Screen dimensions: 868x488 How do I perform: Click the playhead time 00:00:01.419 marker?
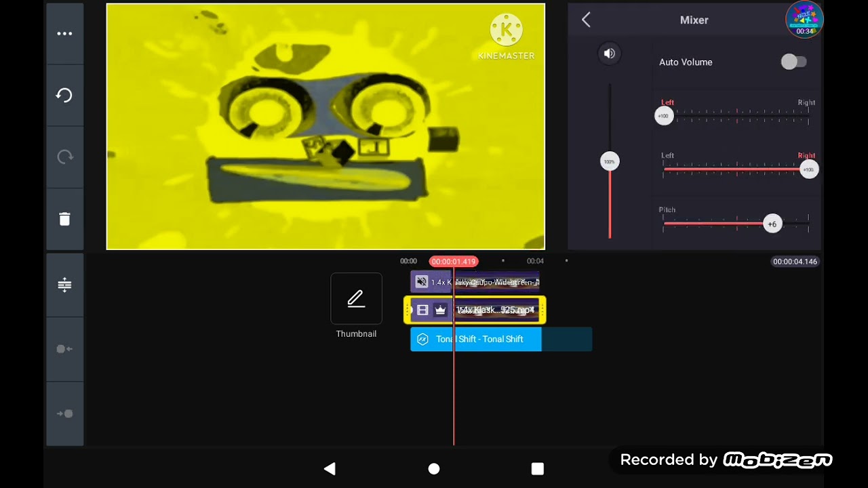tap(454, 261)
